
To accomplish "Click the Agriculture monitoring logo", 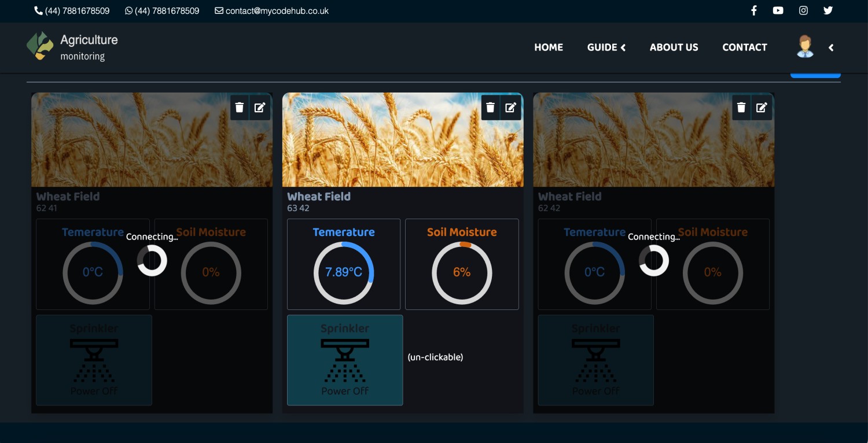I will click(x=71, y=47).
